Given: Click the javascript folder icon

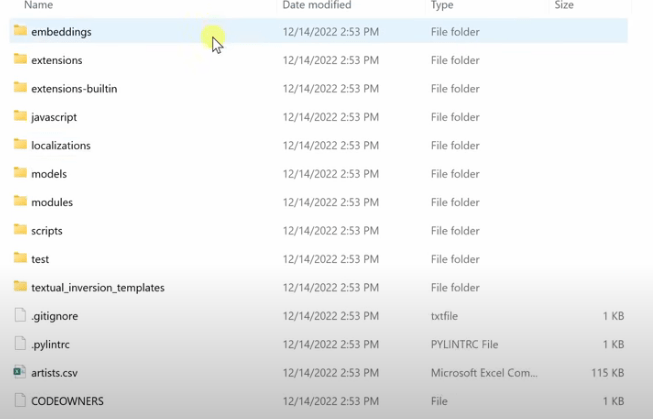Looking at the screenshot, I should pyautogui.click(x=20, y=116).
